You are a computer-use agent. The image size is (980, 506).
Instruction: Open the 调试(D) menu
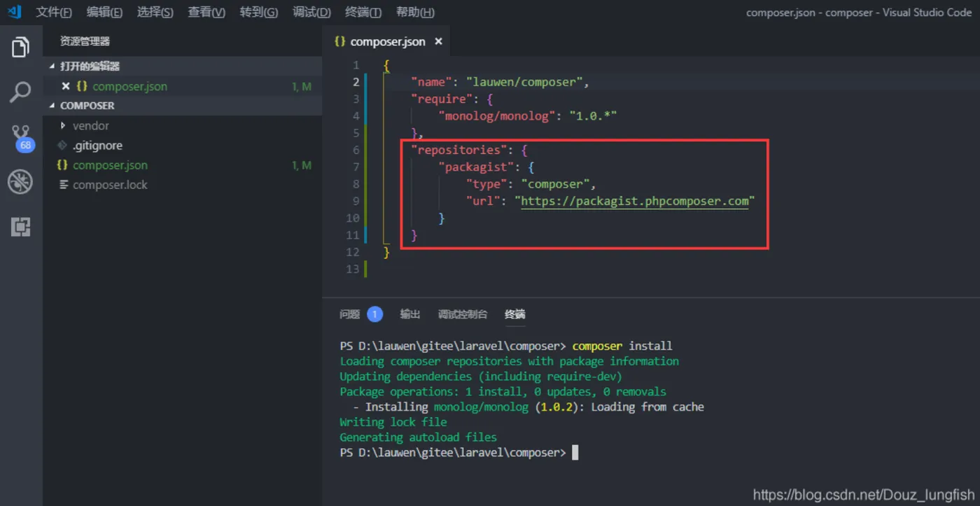[311, 13]
